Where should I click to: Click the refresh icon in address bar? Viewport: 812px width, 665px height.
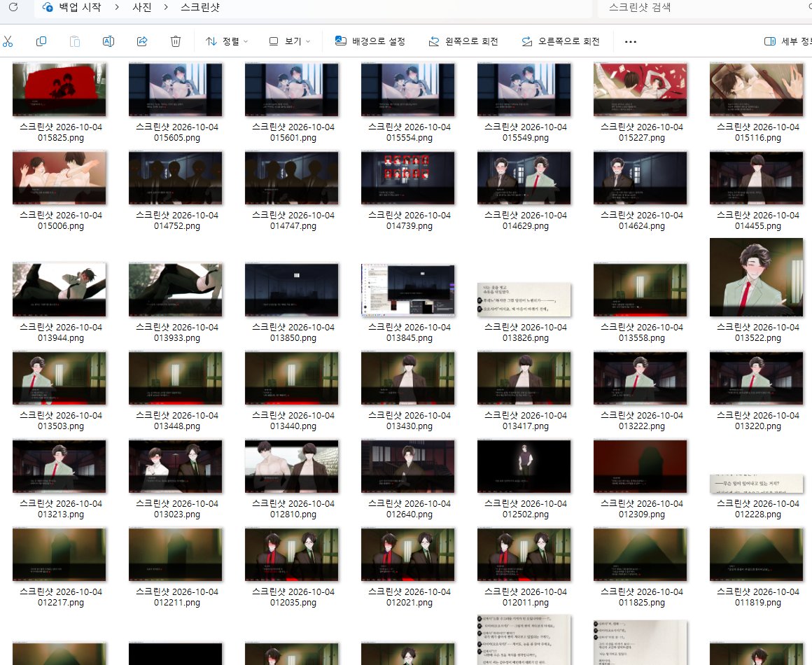tap(13, 7)
